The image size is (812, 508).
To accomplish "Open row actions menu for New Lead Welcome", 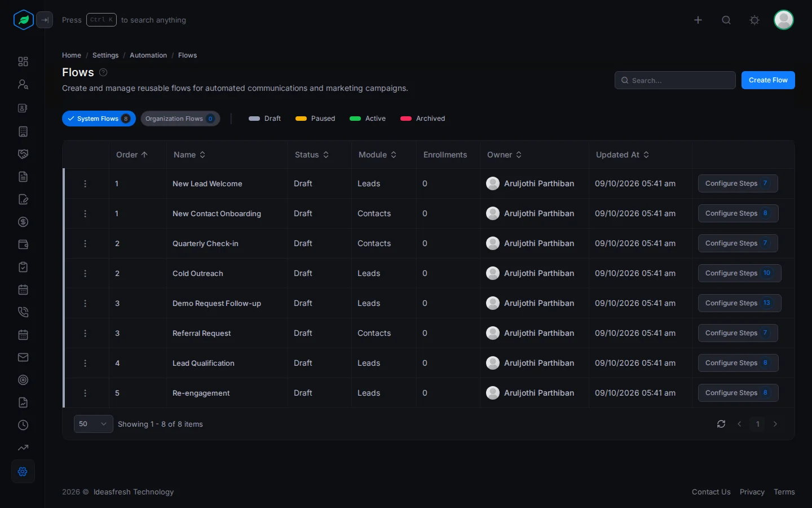I will (85, 183).
